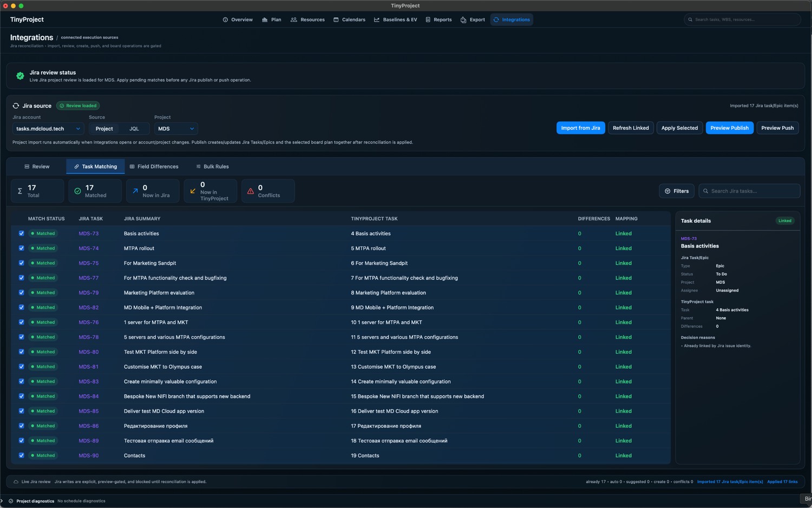This screenshot has height=508, width=812.
Task: Switch to the Review tab
Action: click(x=37, y=167)
